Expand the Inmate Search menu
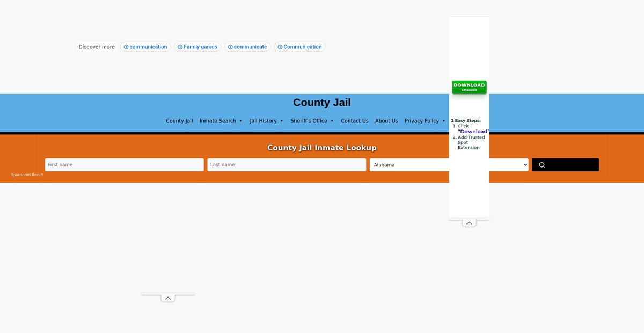Viewport: 644px width, 333px height. coord(221,121)
